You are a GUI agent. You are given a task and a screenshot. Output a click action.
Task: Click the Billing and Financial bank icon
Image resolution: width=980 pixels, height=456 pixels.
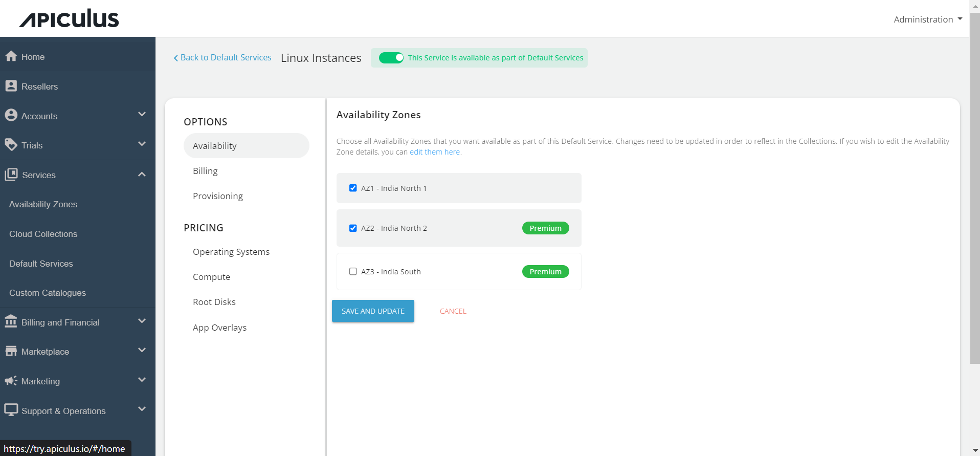11,321
